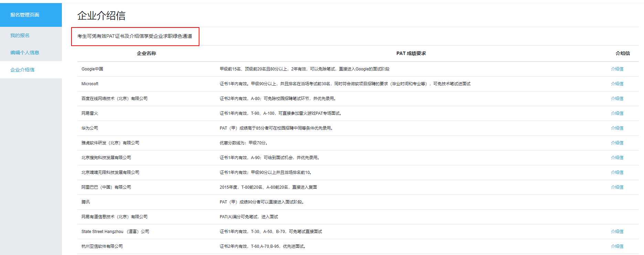Select the Microsoft company name
644x255 pixels.
point(90,84)
